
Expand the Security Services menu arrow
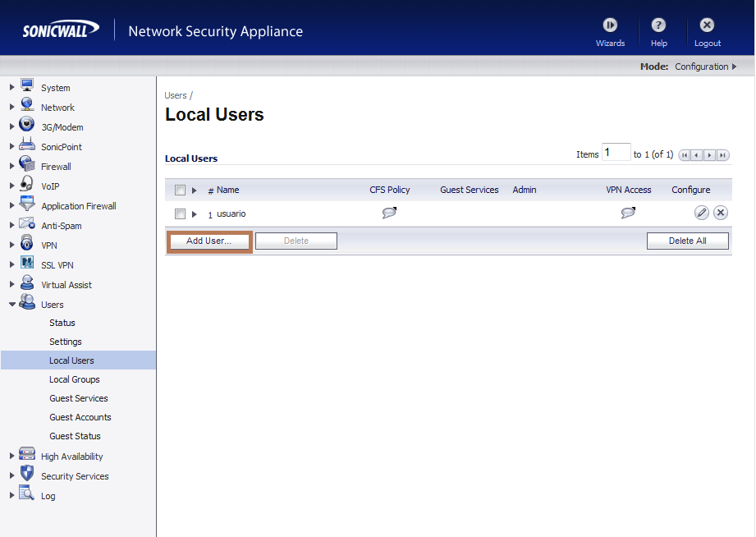click(12, 475)
